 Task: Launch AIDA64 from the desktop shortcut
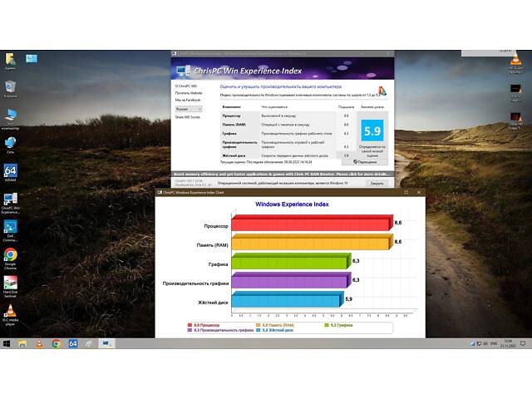point(10,173)
